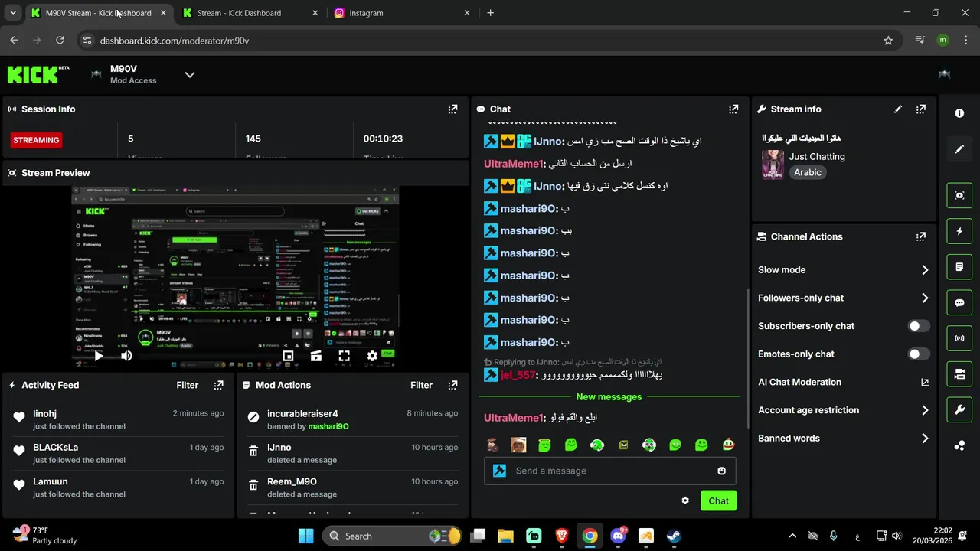Send message with Chat button
Screen dimensions: 980x551
point(718,500)
